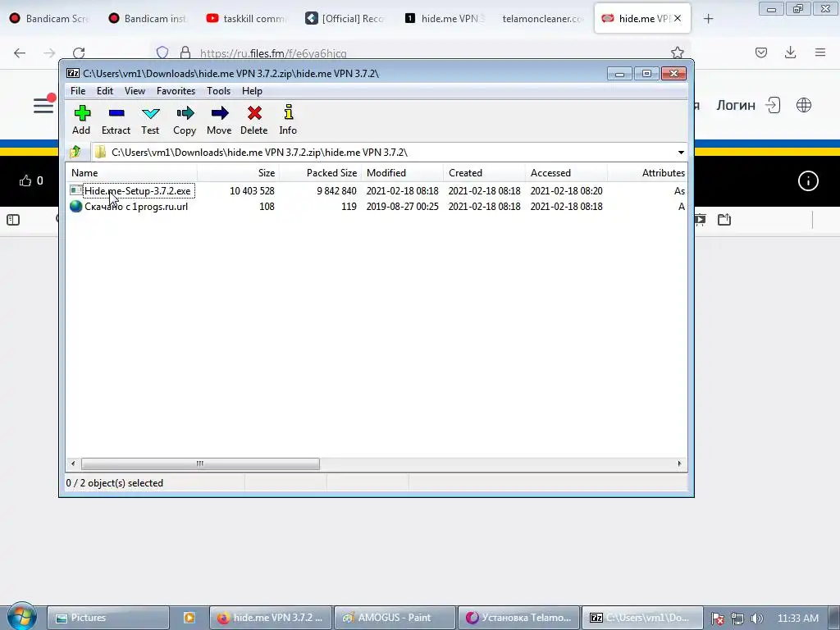Open the Windows Start menu
This screenshot has height=630, width=840.
tap(21, 617)
